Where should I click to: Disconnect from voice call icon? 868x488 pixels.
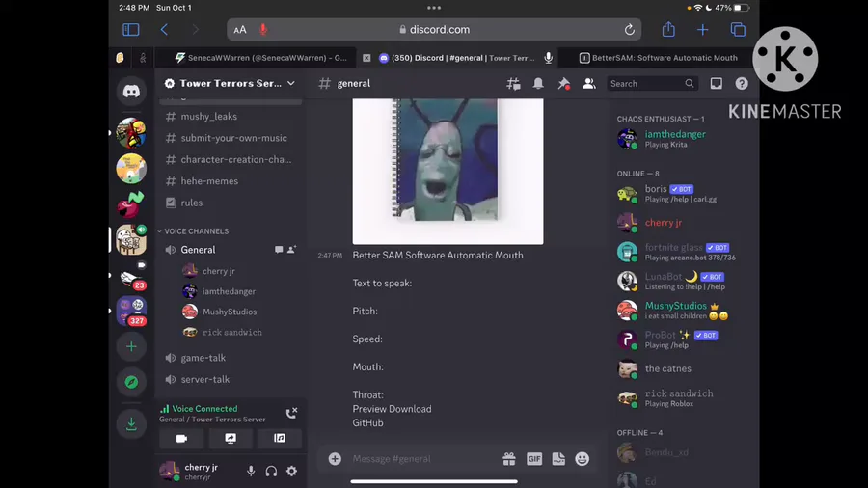(x=291, y=413)
